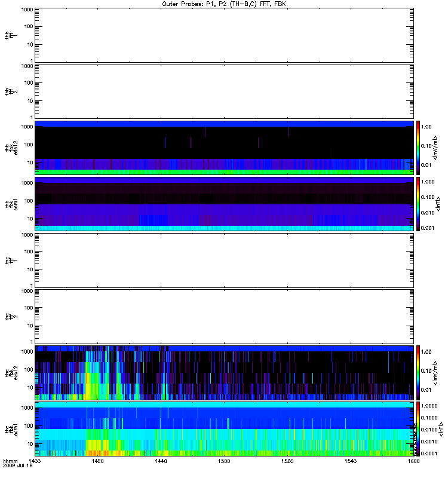Click "0.10" on the thc edc12 color scale

426,371
